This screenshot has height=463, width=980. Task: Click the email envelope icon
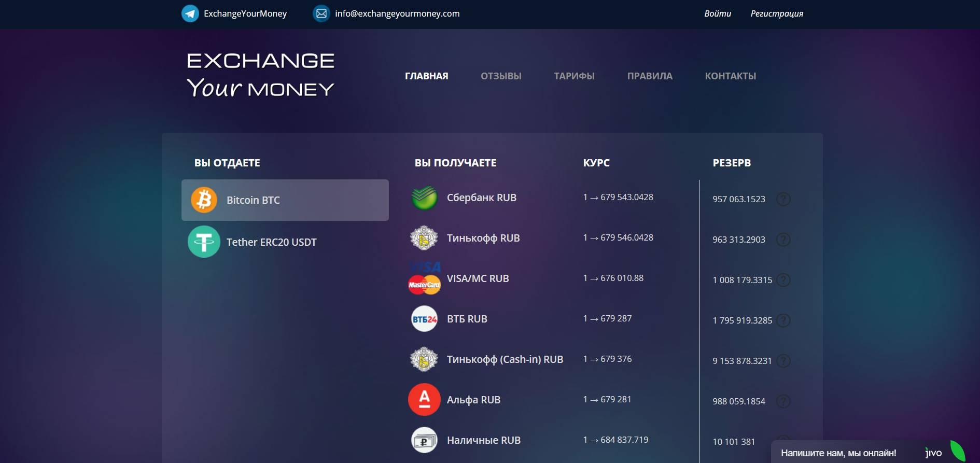[x=321, y=13]
